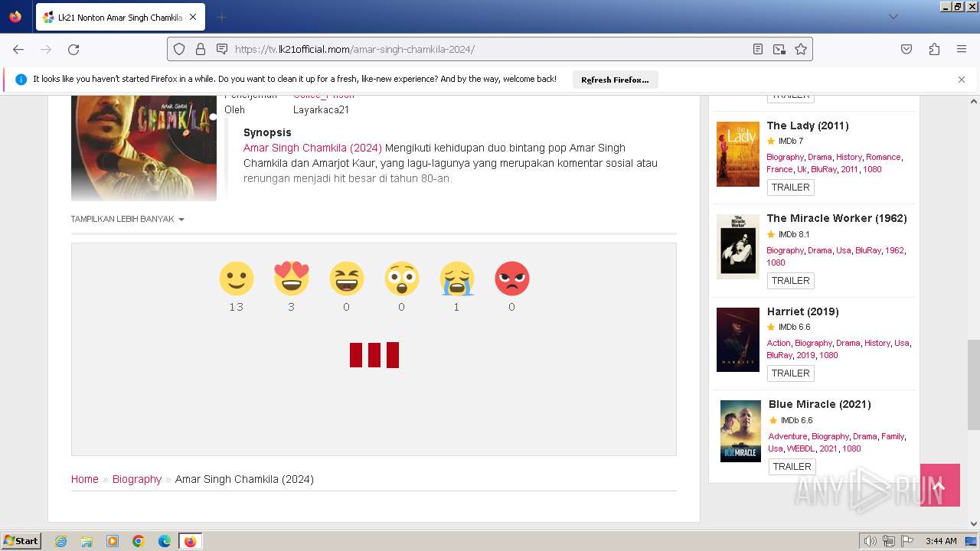Click the smiley face reaction emoji
980x551 pixels.
pyautogui.click(x=236, y=279)
